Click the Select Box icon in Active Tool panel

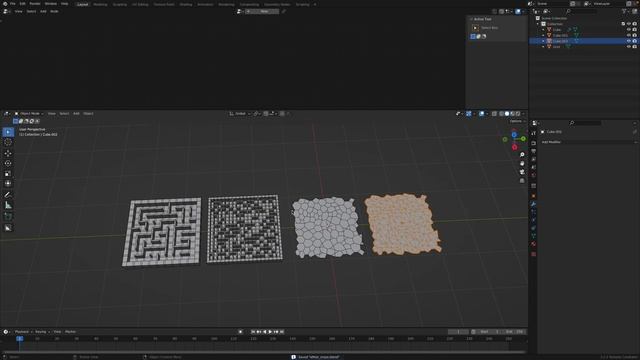point(475,28)
